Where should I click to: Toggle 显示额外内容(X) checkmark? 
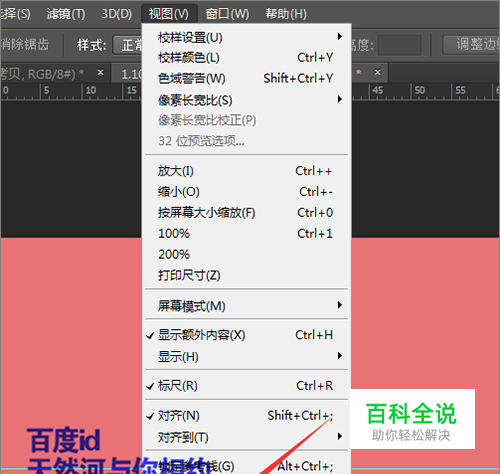(247, 335)
